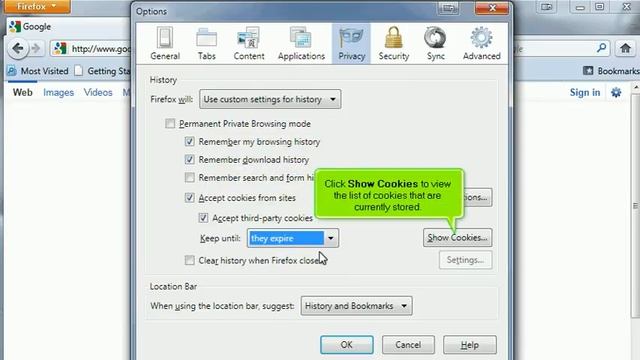Open the Sync options pane

coord(436,44)
